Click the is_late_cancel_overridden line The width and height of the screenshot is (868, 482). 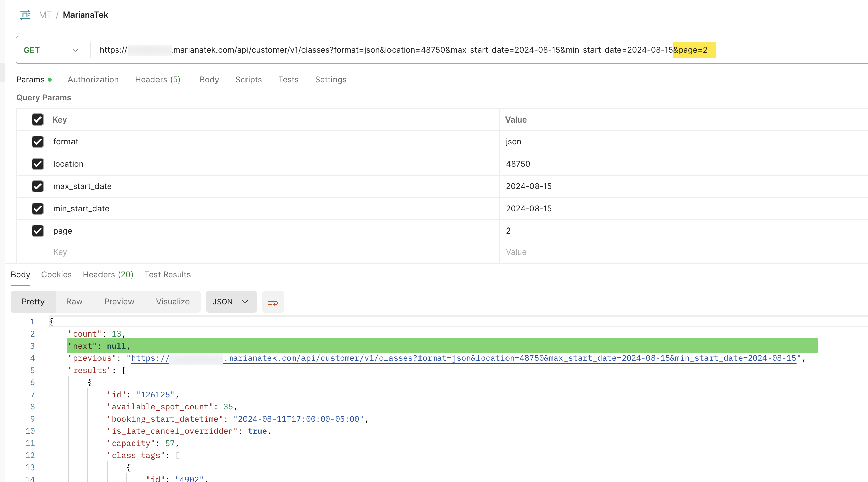(189, 431)
